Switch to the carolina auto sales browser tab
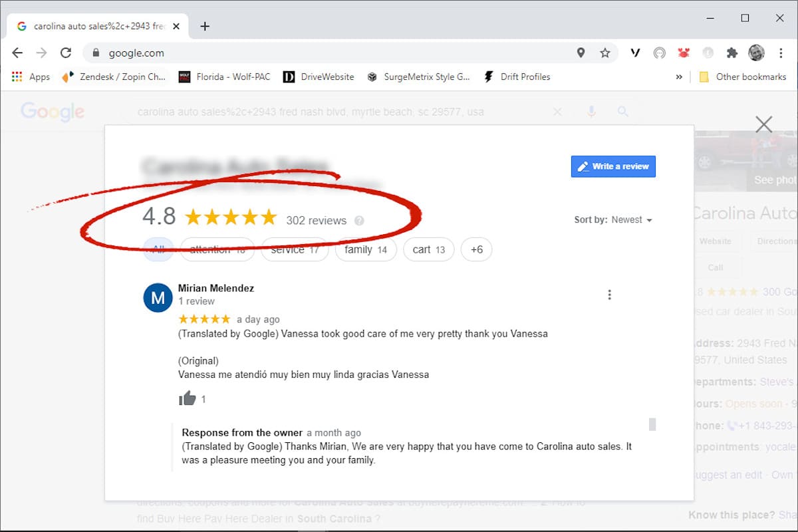Viewport: 798px width, 532px height. point(93,26)
